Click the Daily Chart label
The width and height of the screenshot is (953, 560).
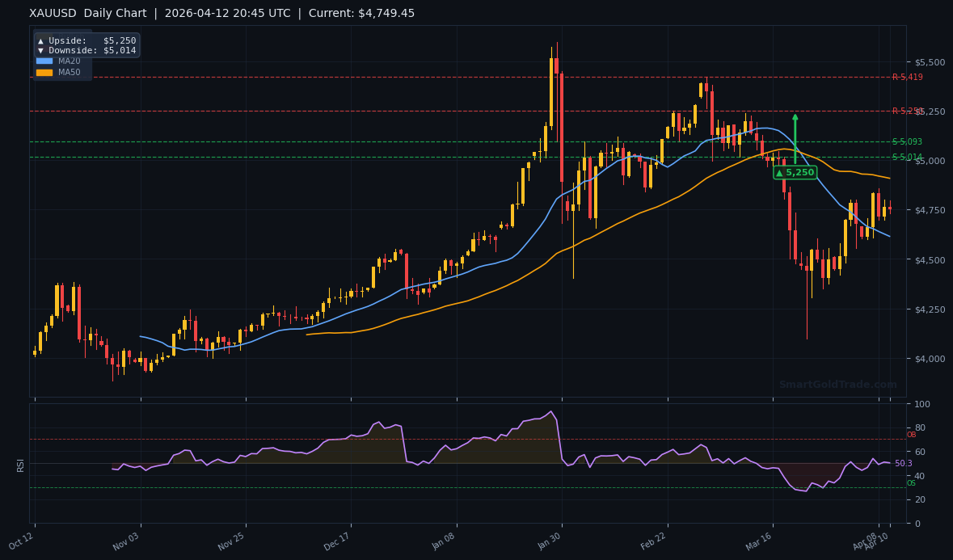pos(116,13)
